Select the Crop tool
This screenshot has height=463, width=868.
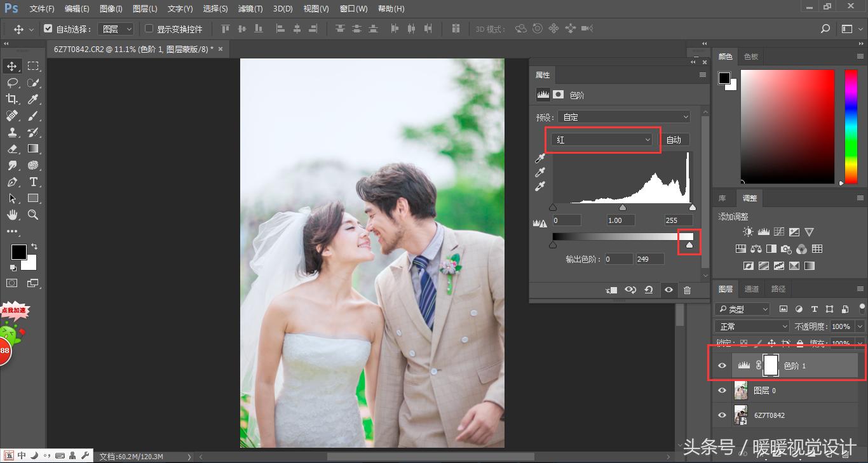coord(12,99)
